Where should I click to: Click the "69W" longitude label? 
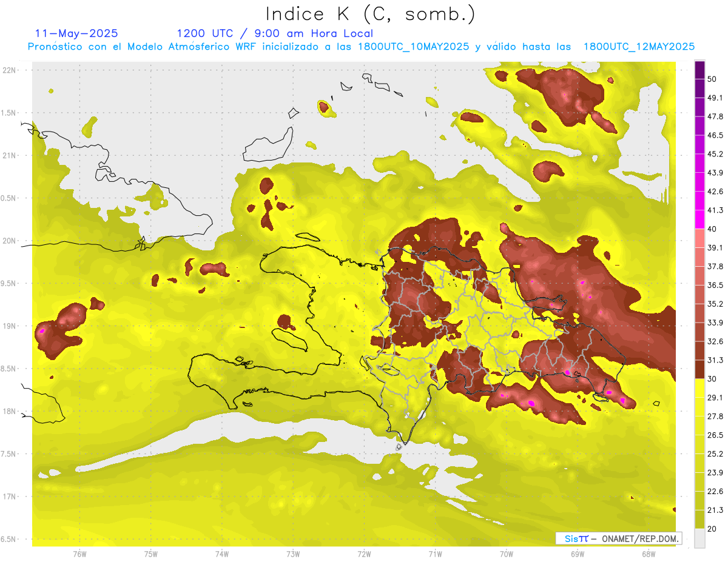578,554
